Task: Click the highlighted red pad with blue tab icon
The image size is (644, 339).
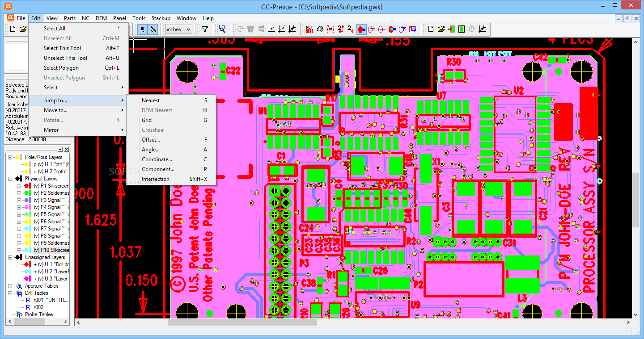Action: pyautogui.click(x=361, y=29)
